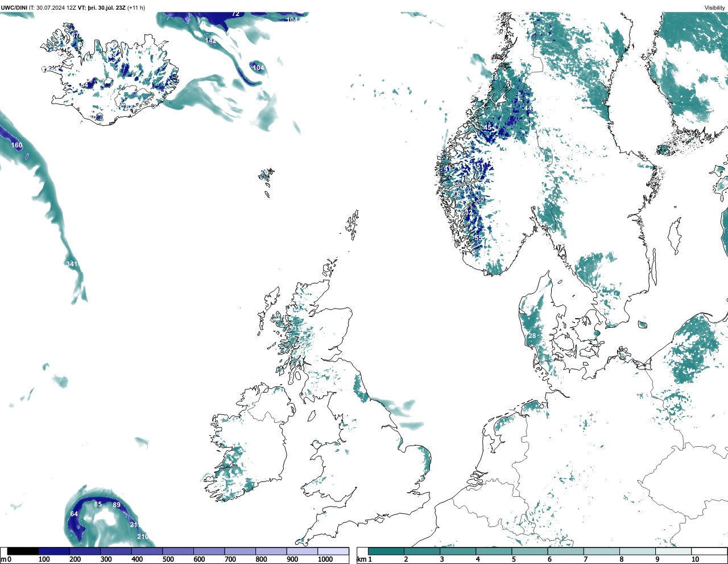Click the 300–400 m legend swatch
728x564 pixels.
pos(116,551)
